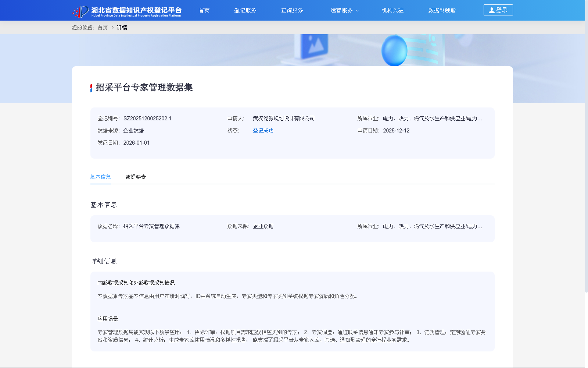Screen dimensions: 588x368
Task: Click issue date 2026-01-01
Action: 136,143
